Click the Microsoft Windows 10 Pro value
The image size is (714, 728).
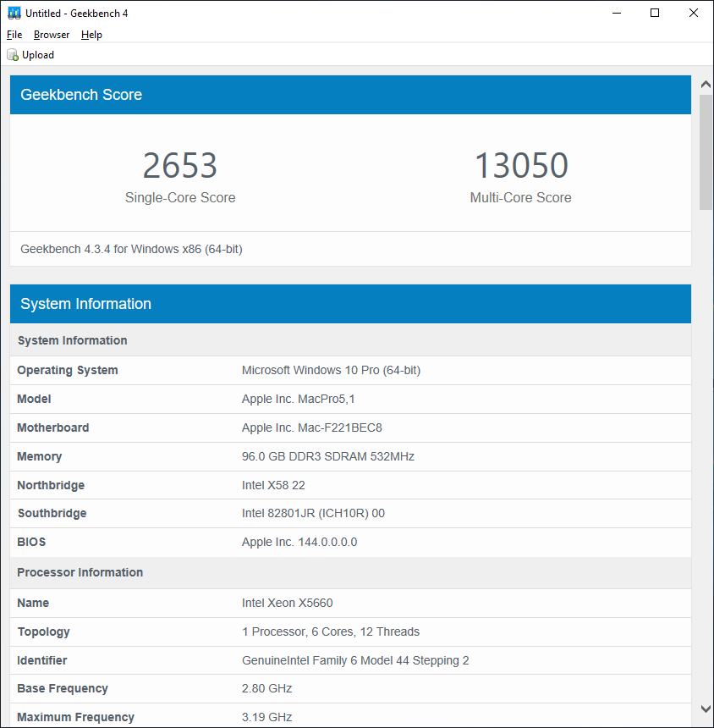tap(331, 370)
